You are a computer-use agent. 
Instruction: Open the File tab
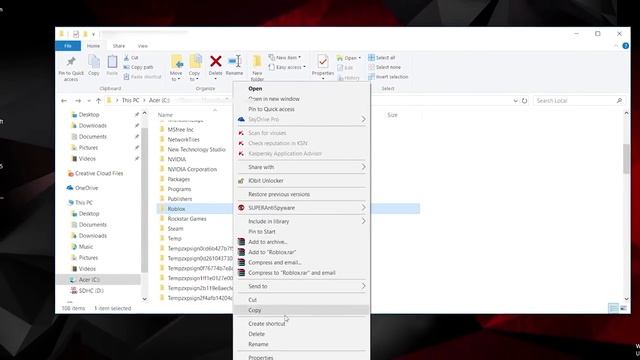[x=68, y=46]
